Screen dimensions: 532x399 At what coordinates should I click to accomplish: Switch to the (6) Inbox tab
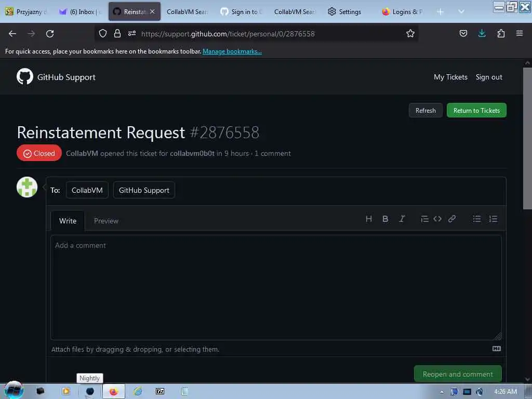[80, 11]
